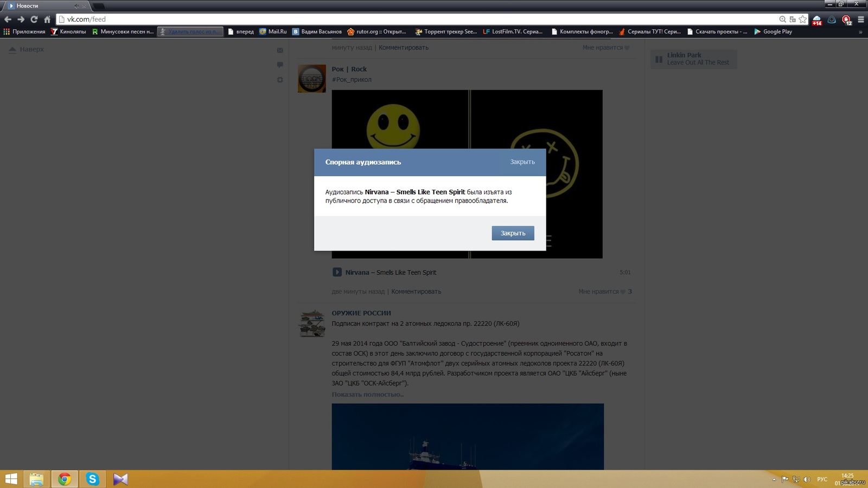
Task: Open File Explorer from the taskbar
Action: (x=36, y=479)
